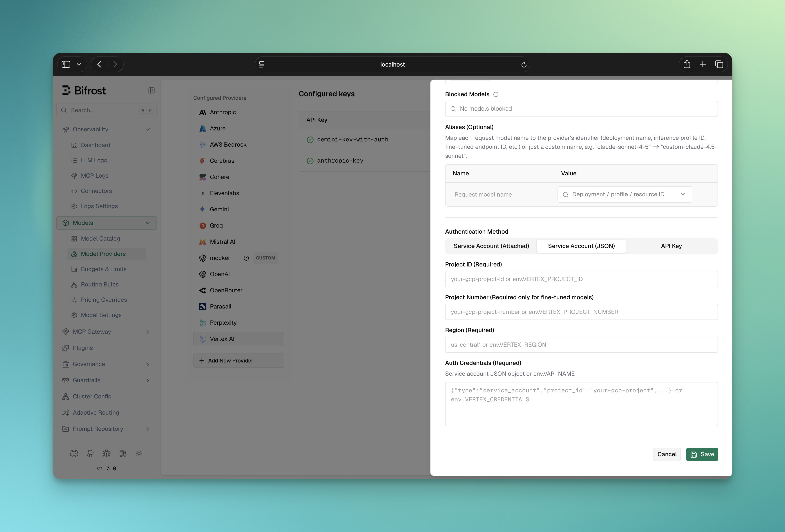Switch to API Key authentication
The image size is (785, 532).
click(671, 246)
